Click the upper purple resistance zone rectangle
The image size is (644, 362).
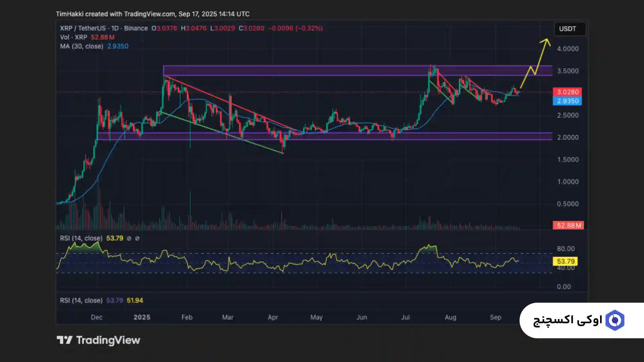(x=302, y=70)
